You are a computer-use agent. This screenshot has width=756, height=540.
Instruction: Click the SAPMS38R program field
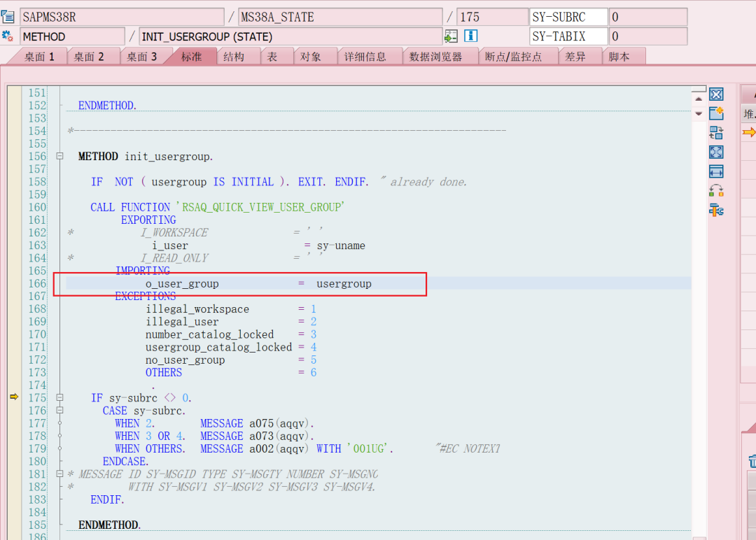pyautogui.click(x=122, y=17)
